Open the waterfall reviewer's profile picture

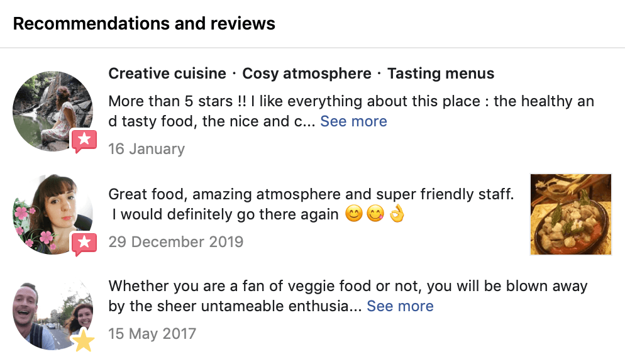pyautogui.click(x=50, y=109)
